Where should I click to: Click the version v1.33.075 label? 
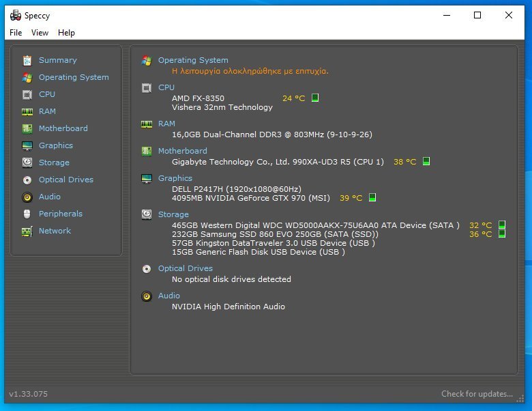click(28, 394)
